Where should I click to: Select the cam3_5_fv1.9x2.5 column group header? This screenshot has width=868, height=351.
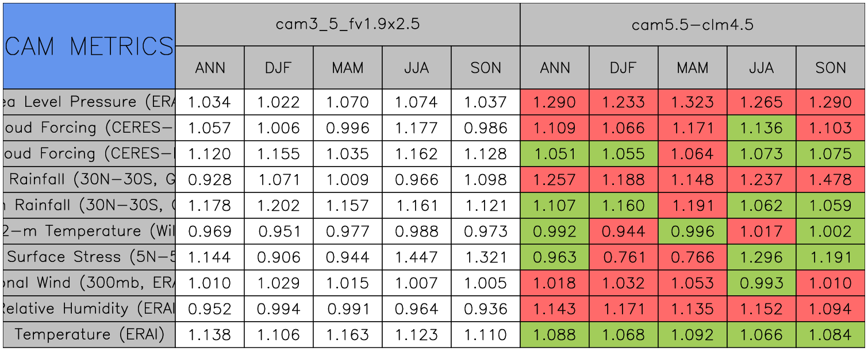[x=347, y=25]
